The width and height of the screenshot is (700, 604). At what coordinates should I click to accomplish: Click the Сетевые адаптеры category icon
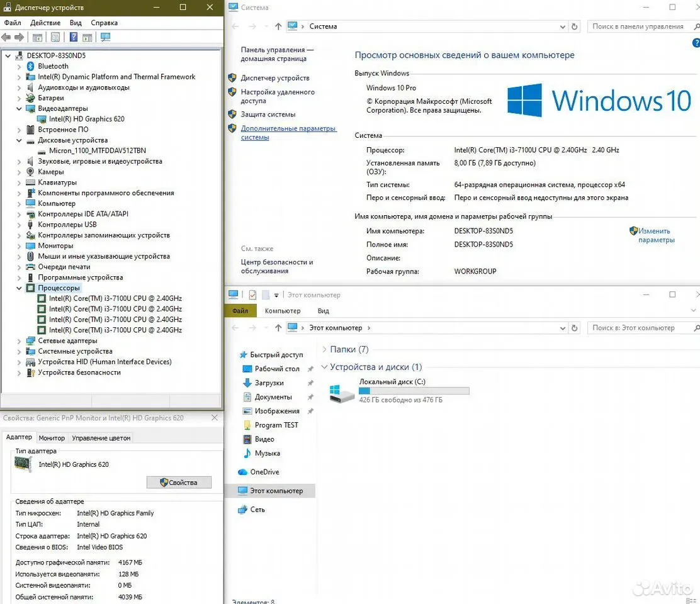pos(30,341)
